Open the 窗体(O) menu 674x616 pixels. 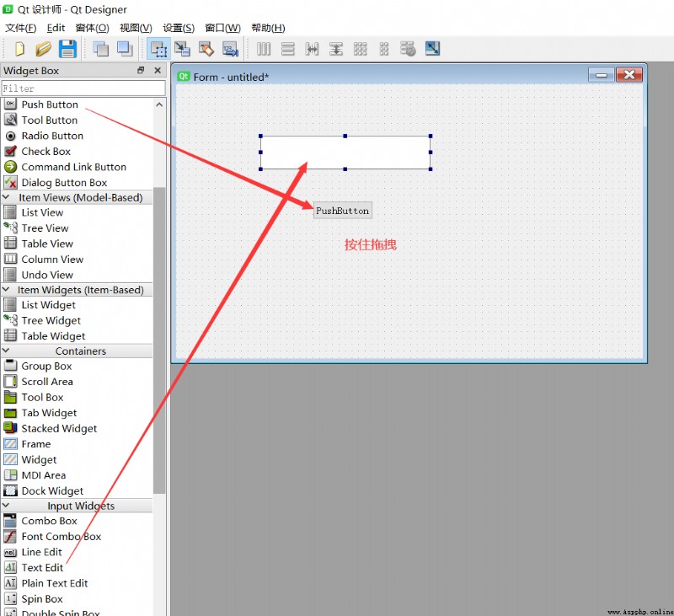tap(92, 28)
